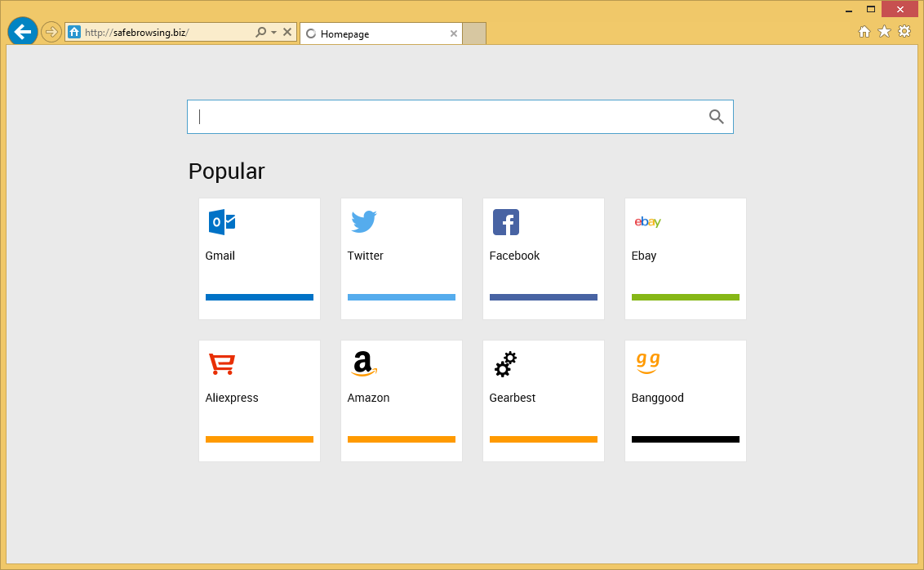924x570 pixels.
Task: Go to the browser Home icon
Action: coord(864,32)
